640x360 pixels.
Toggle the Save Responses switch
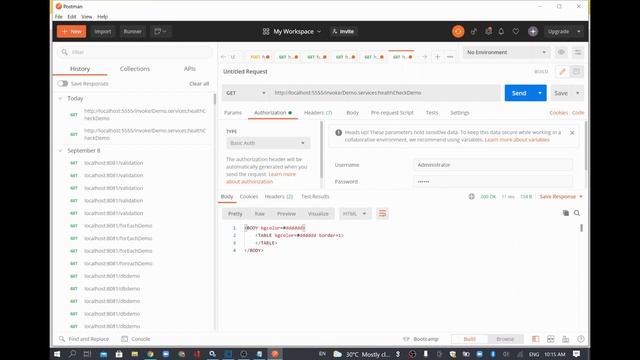[62, 84]
